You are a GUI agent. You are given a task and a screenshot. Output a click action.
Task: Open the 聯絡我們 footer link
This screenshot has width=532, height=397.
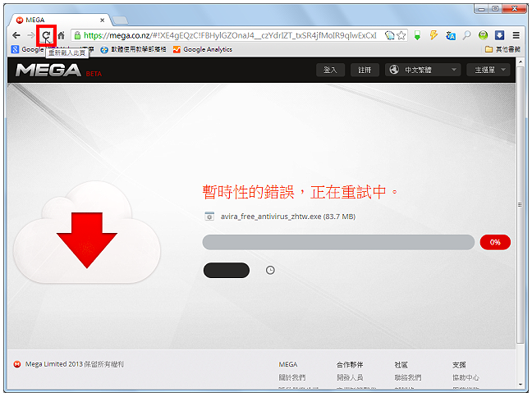pyautogui.click(x=408, y=377)
